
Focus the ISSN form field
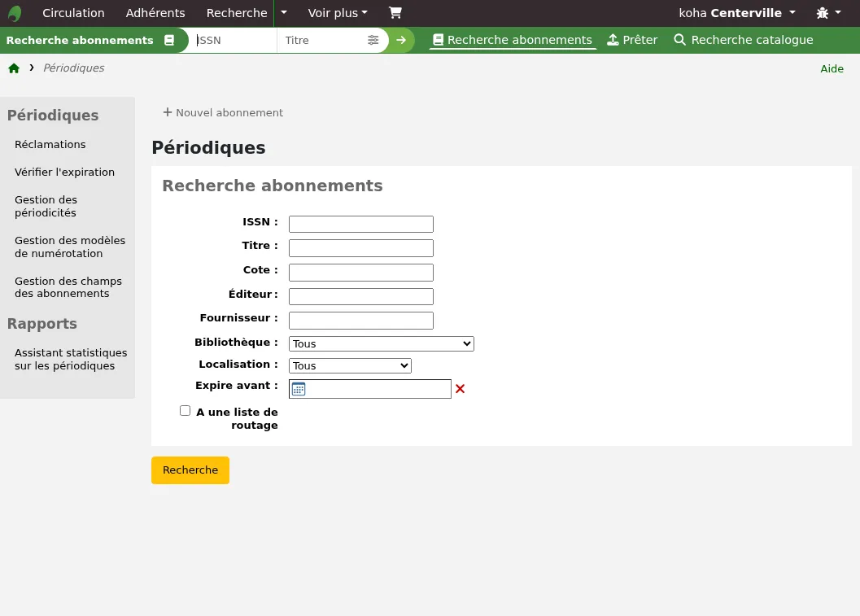click(x=361, y=224)
